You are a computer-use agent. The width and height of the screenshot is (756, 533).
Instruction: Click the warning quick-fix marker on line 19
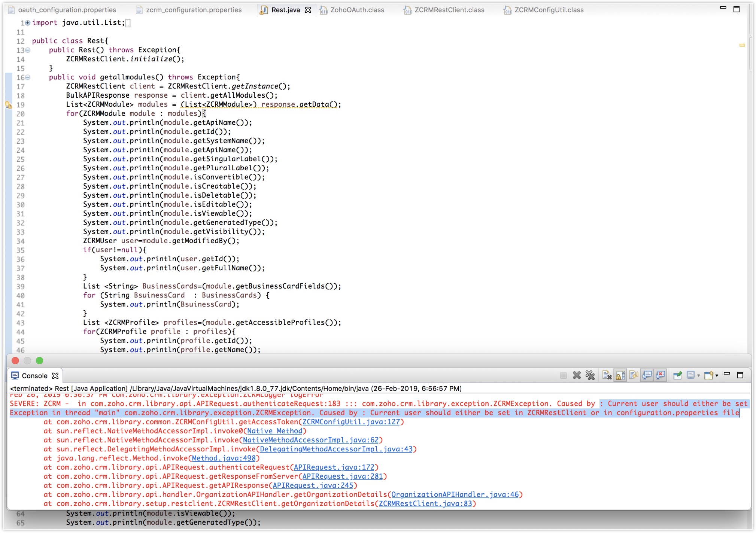[8, 105]
